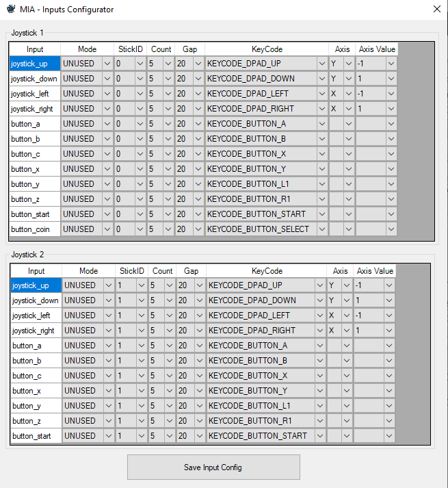Open StickID dropdown for Joystick 2 button_x
The height and width of the screenshot is (488, 448).
(x=142, y=391)
